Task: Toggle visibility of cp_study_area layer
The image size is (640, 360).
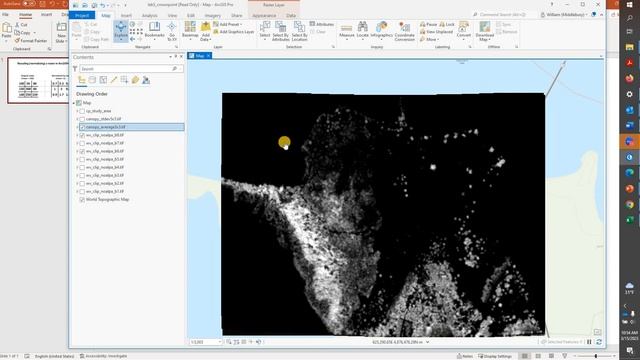Action: point(82,111)
